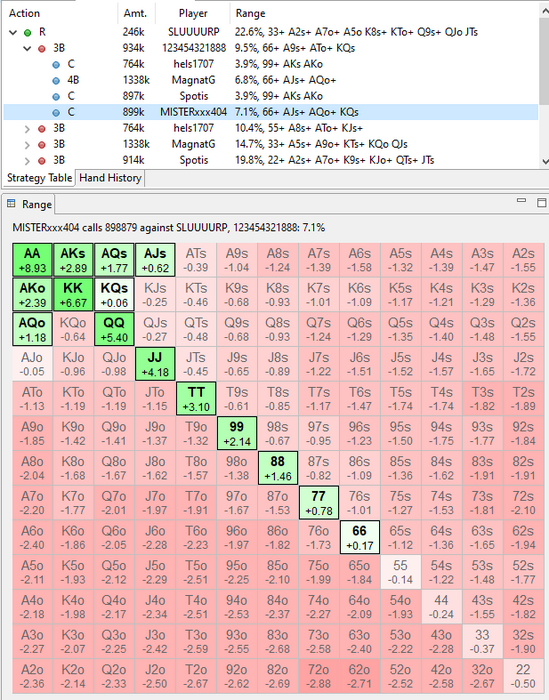Expand the 3B hels1707 764k row
The image size is (549, 700).
tap(27, 129)
